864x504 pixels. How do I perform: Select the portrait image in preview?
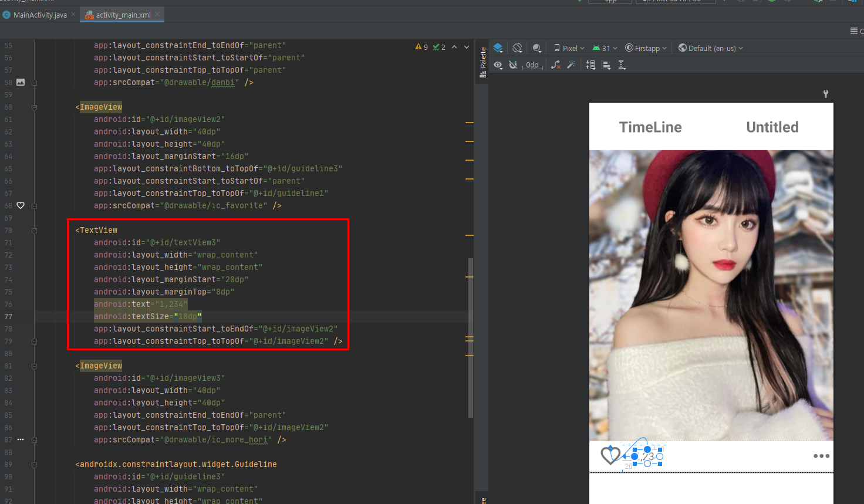(x=711, y=295)
